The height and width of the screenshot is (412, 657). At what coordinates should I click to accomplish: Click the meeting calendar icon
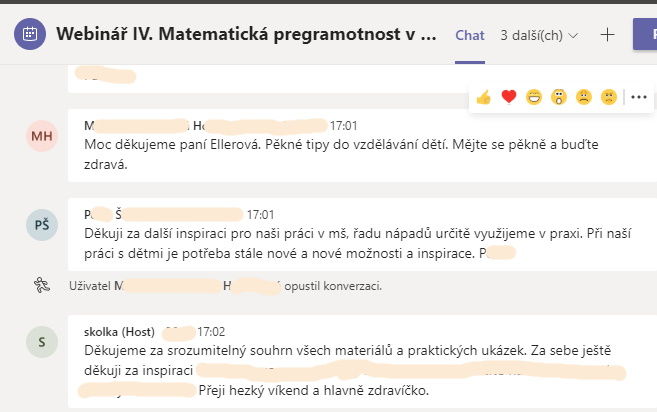[30, 34]
